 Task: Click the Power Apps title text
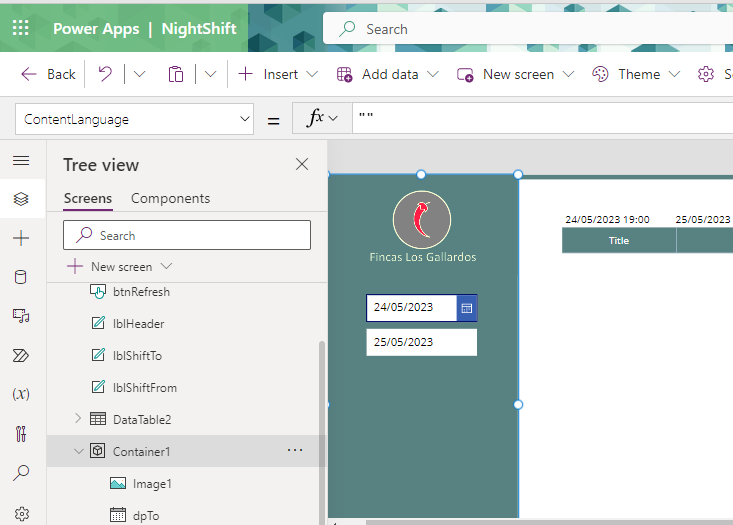coord(96,29)
